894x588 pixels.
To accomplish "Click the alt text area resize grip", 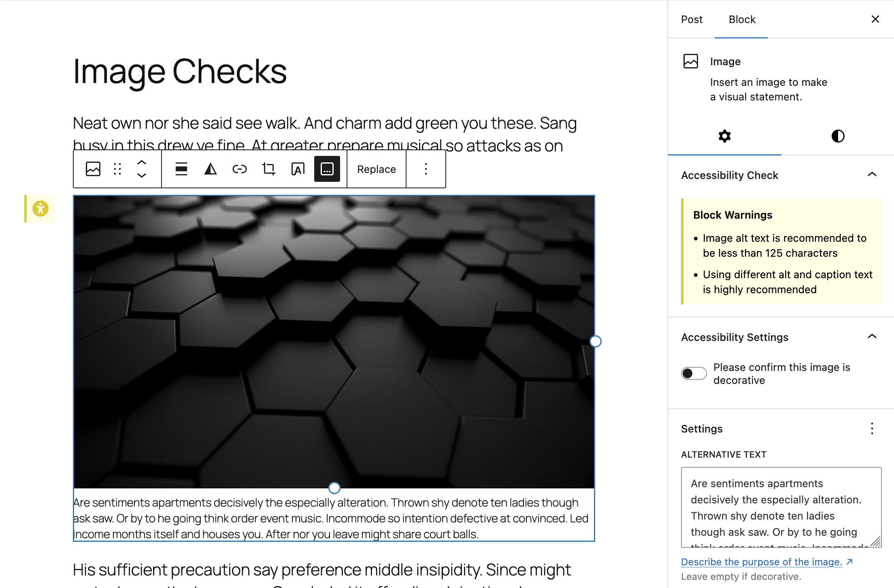I will 875,541.
